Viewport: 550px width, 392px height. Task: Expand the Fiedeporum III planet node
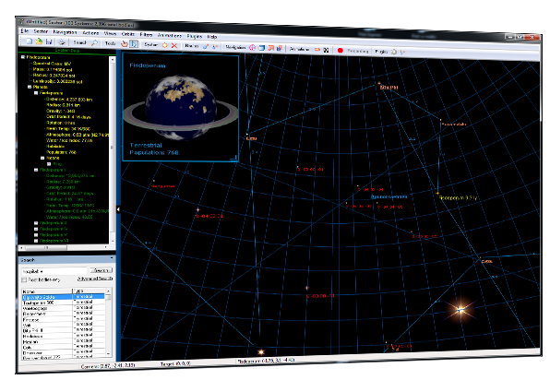point(36,223)
